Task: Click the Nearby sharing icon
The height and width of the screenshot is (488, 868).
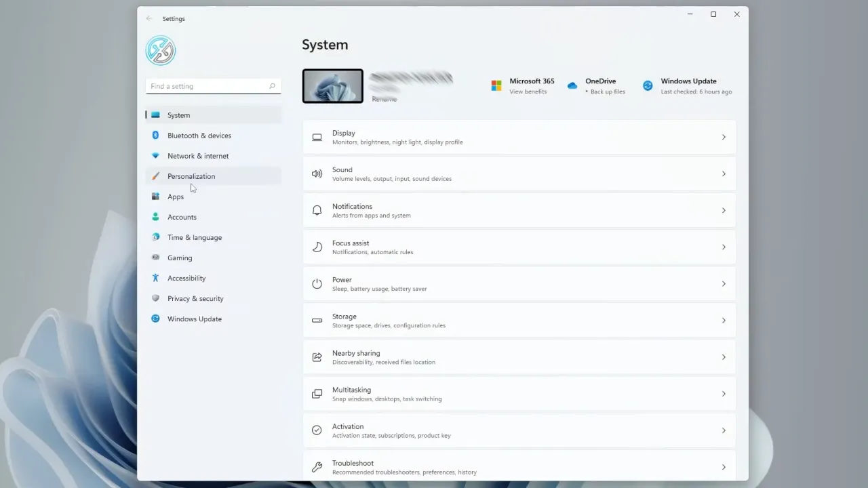Action: pos(317,357)
